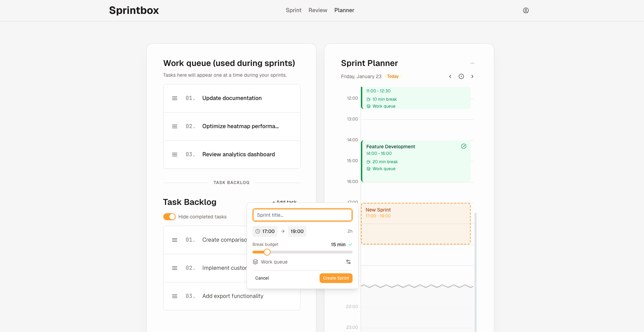
Task: Grab the drag handle next to Update documentation
Action: [175, 98]
